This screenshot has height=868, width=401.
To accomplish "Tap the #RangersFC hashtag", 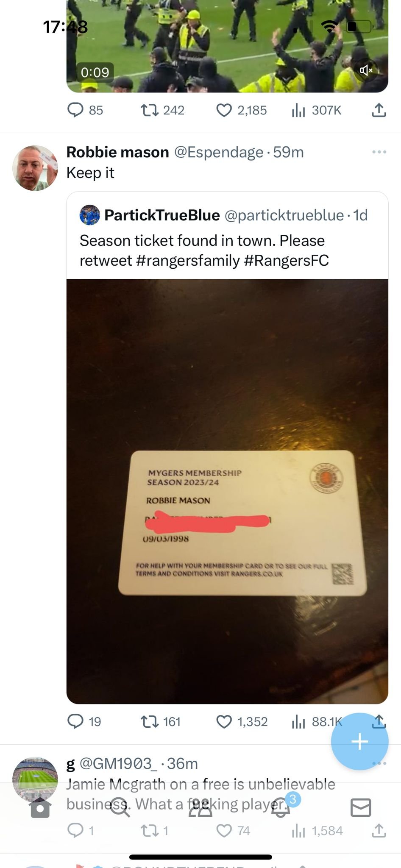I will (287, 260).
